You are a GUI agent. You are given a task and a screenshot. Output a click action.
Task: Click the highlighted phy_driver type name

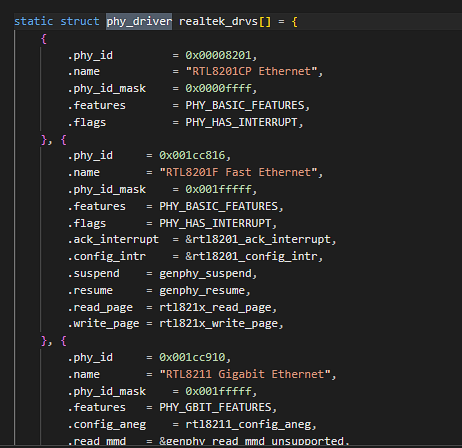(x=139, y=22)
